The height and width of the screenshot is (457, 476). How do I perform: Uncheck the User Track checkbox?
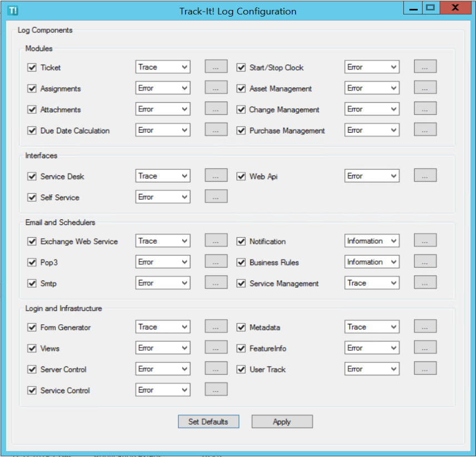(241, 369)
